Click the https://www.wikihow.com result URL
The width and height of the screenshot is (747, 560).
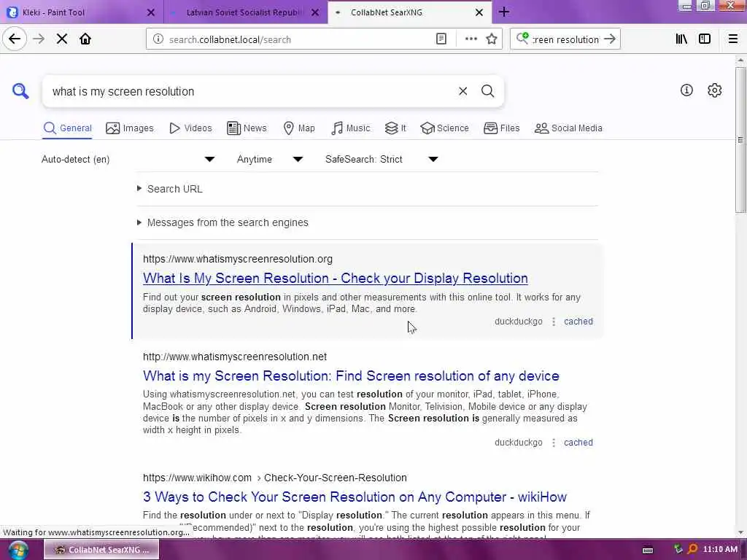(x=275, y=478)
